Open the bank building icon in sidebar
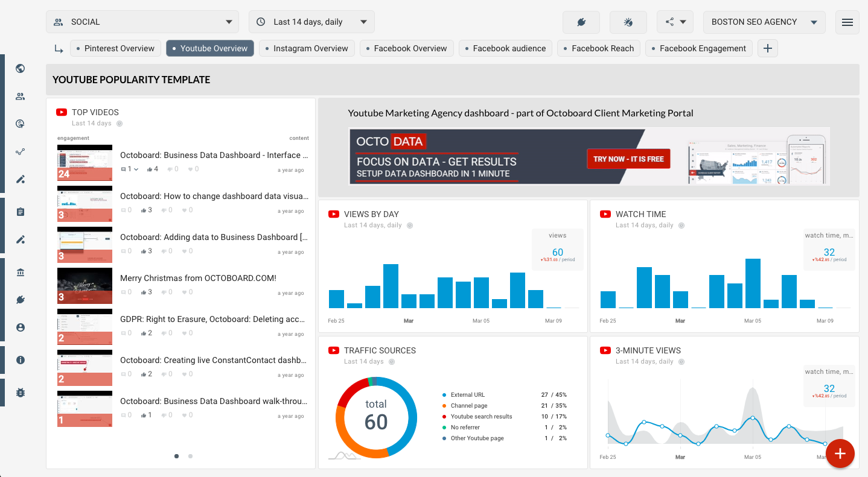The image size is (868, 477). 21,273
